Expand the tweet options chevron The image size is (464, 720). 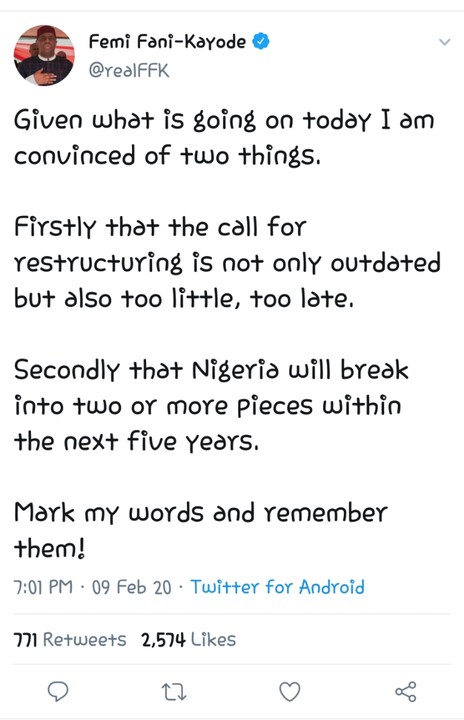point(444,42)
